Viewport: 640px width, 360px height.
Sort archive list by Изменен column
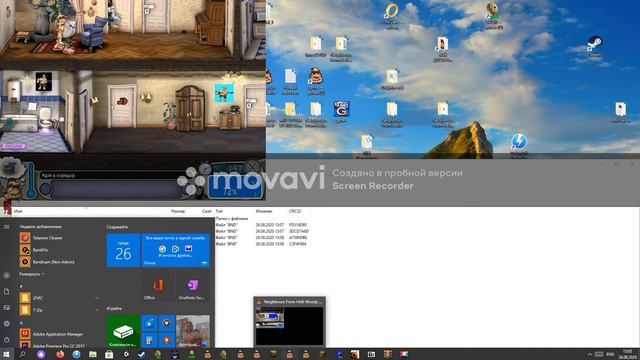tap(264, 211)
